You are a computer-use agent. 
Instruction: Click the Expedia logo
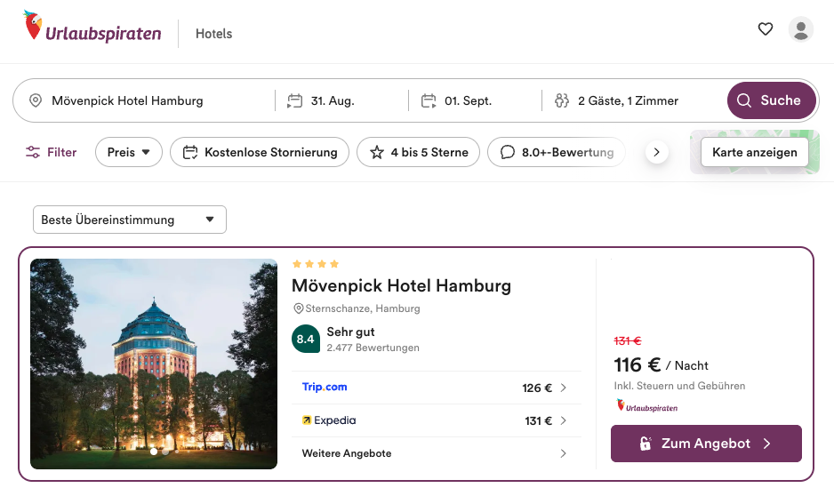329,420
